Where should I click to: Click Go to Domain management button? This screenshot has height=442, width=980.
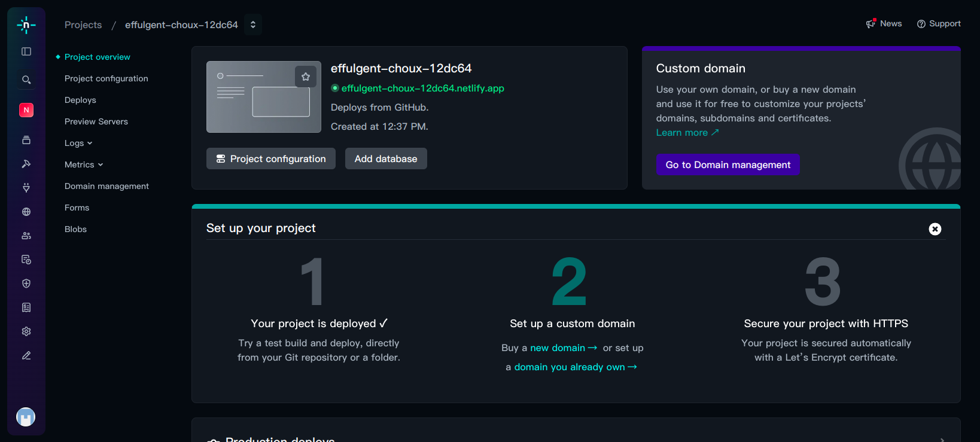pyautogui.click(x=728, y=164)
